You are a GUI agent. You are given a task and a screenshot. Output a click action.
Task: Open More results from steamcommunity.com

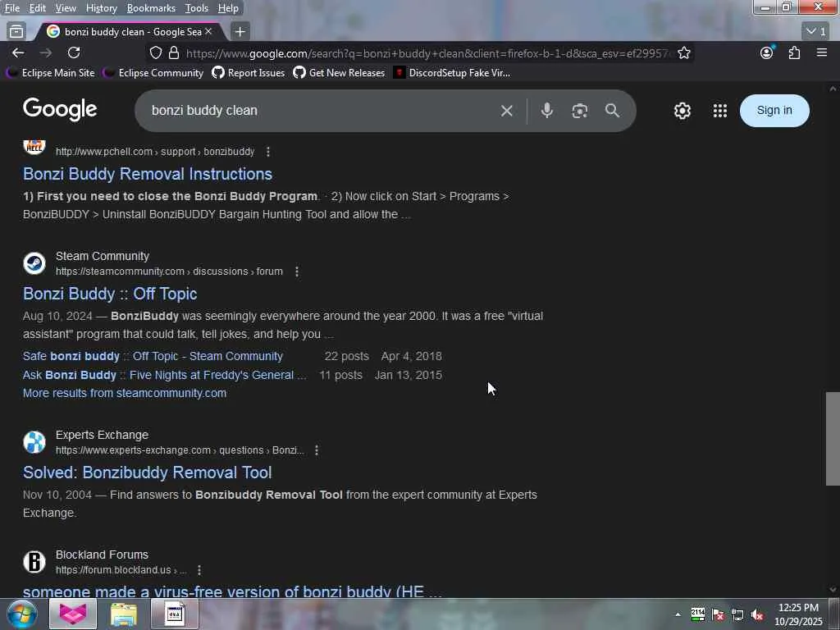tap(125, 393)
